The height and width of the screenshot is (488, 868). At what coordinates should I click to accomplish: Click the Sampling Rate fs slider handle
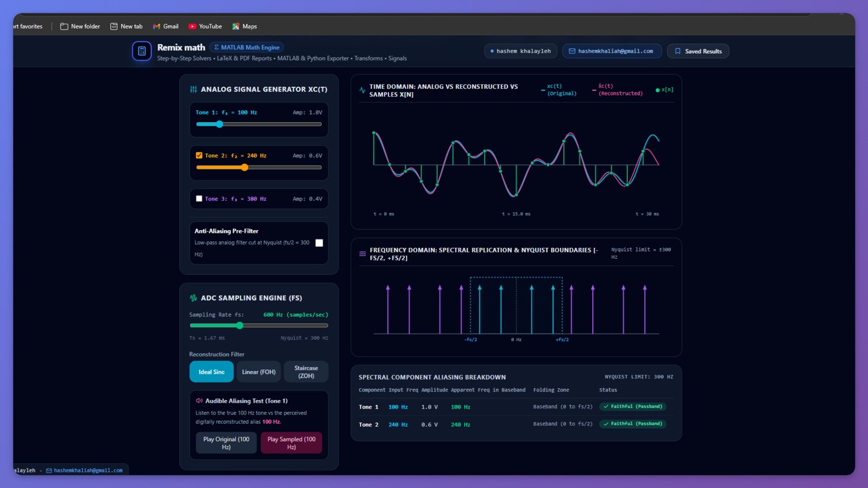(x=240, y=326)
